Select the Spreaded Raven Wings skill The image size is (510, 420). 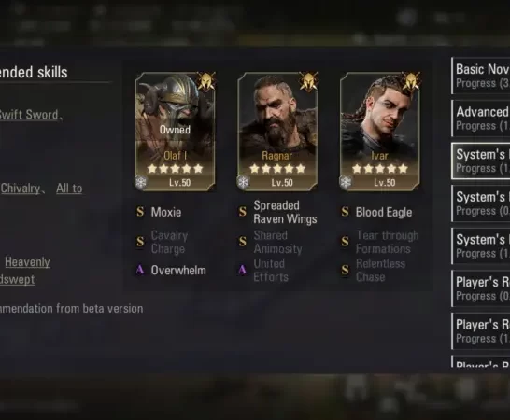click(285, 212)
